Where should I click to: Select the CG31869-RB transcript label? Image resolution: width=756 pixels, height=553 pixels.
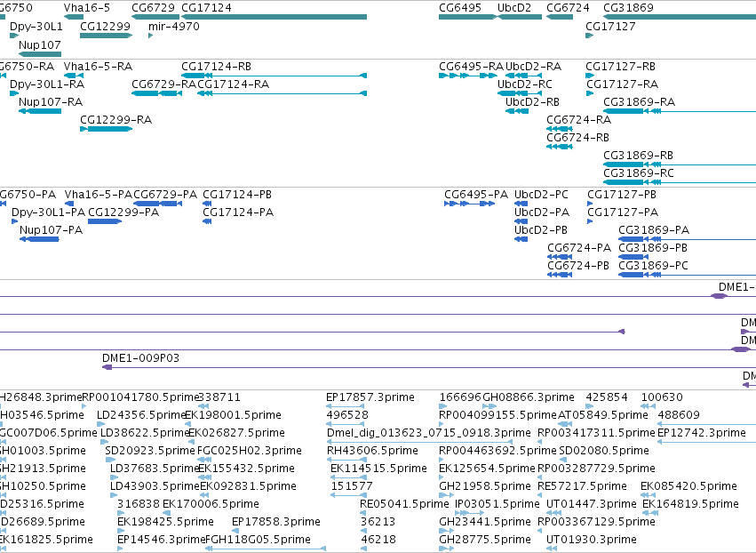click(x=638, y=156)
